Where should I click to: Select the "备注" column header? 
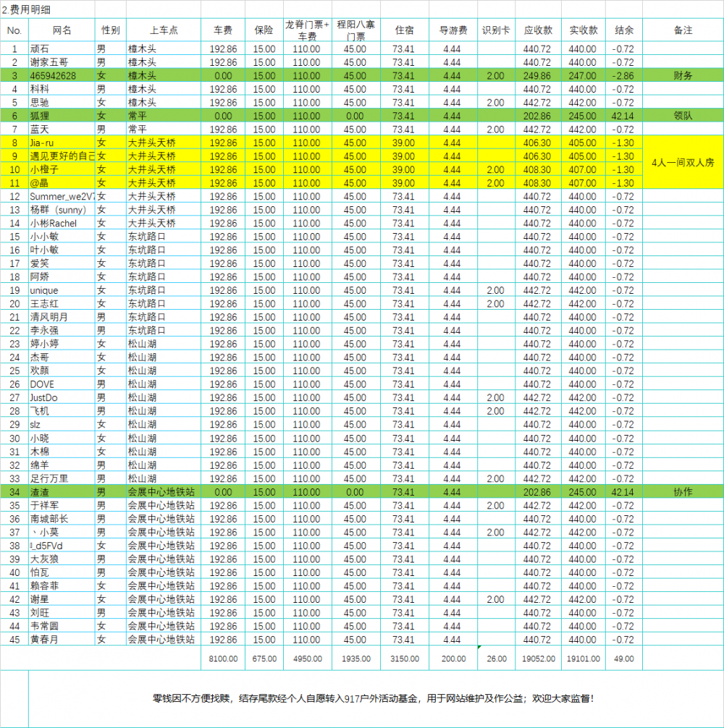point(682,30)
